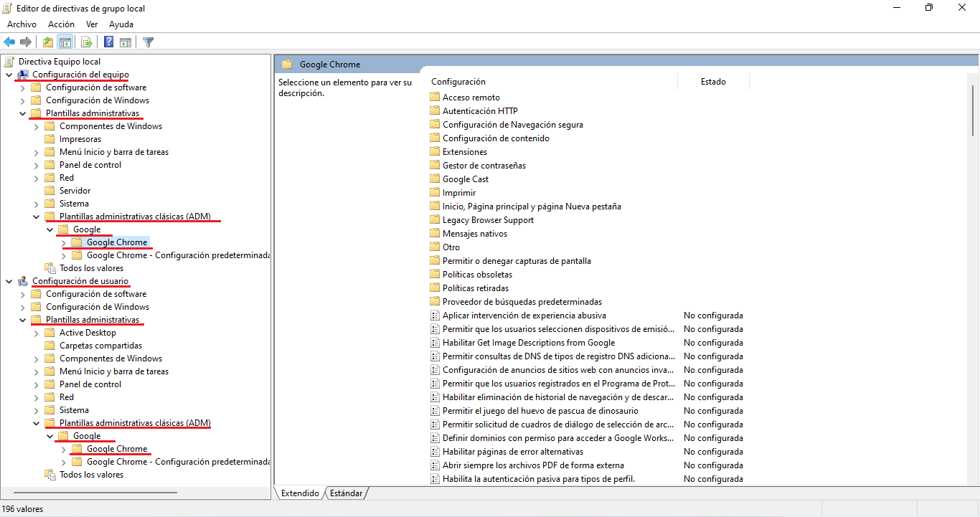Expand Configuración de Windows under Configuración del equipo
Viewport: 980px width, 517px height.
22,100
